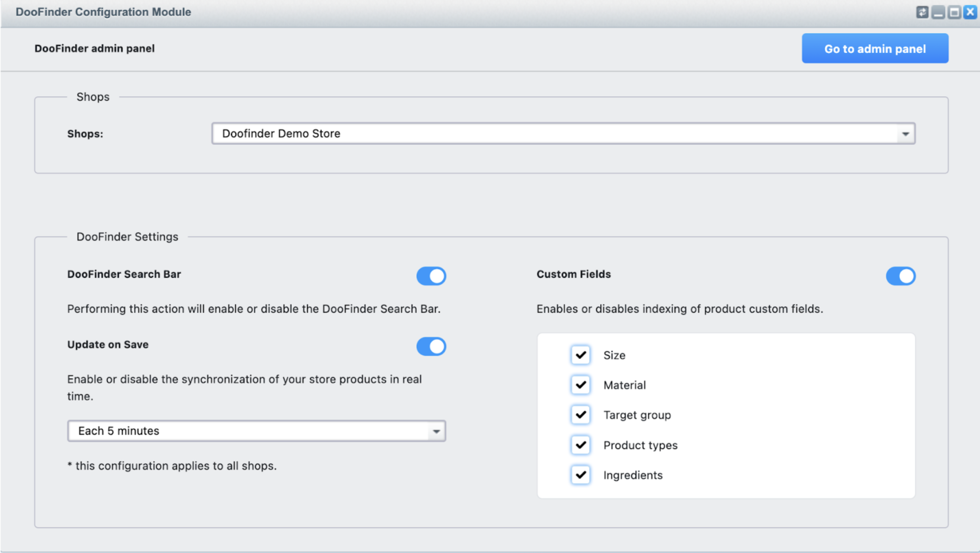Click the Custom Fields label

point(573,274)
